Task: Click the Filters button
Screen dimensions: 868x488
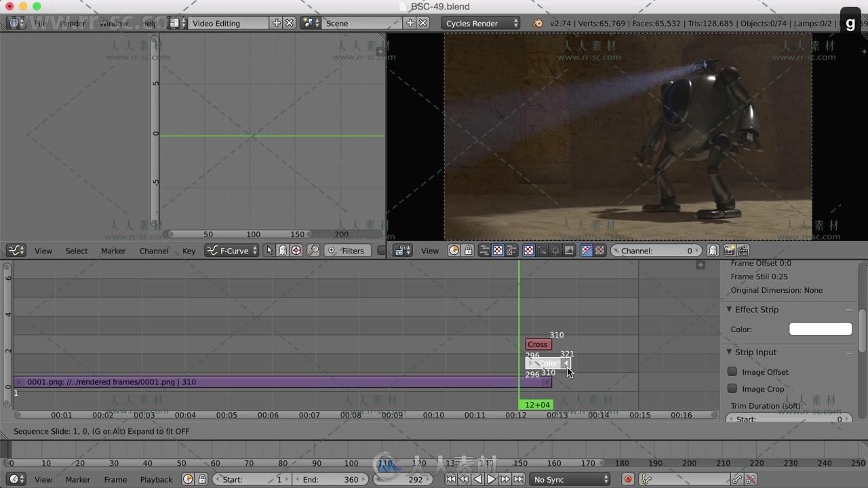Action: click(x=347, y=251)
